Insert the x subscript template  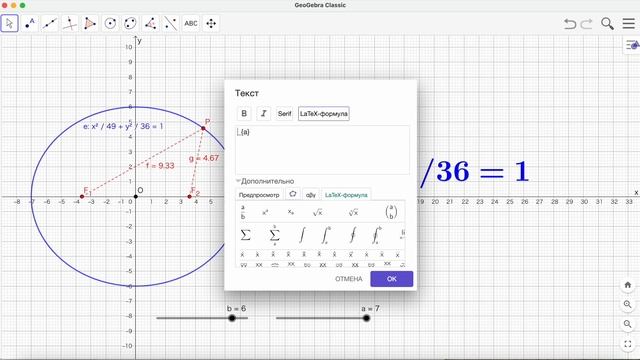[x=291, y=212]
